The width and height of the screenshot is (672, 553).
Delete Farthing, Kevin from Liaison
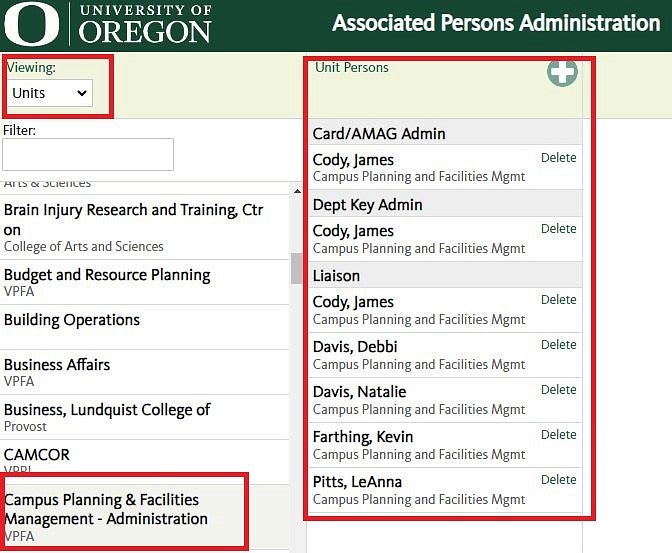(558, 435)
